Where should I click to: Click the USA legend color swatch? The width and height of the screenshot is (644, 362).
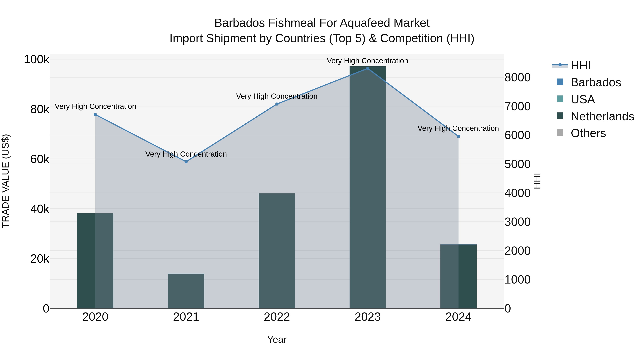[x=560, y=99]
